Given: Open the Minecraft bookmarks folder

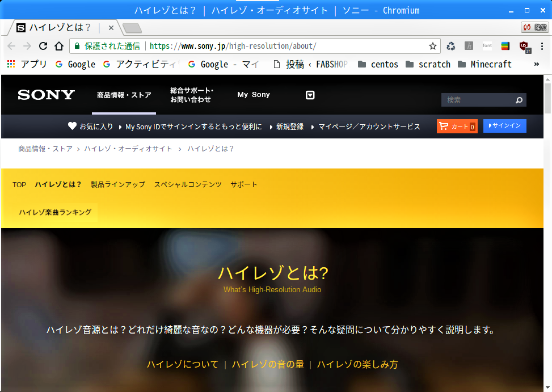Looking at the screenshot, I should (x=484, y=64).
